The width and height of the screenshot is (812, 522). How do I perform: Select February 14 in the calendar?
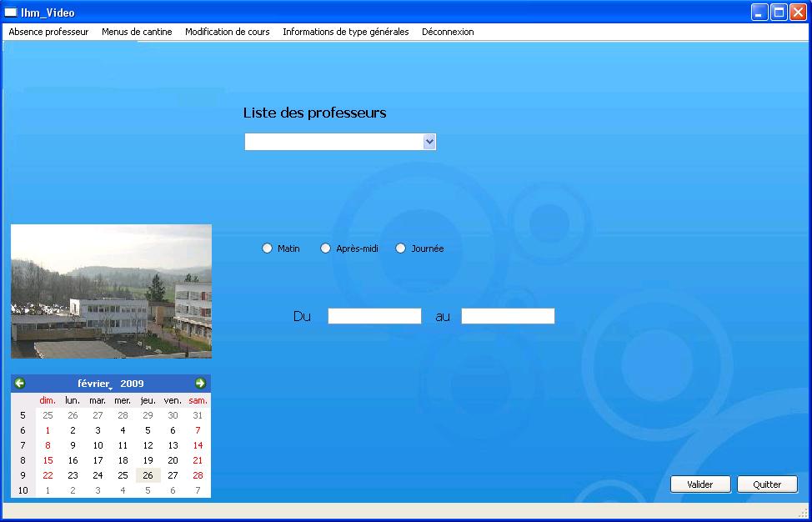(198, 445)
